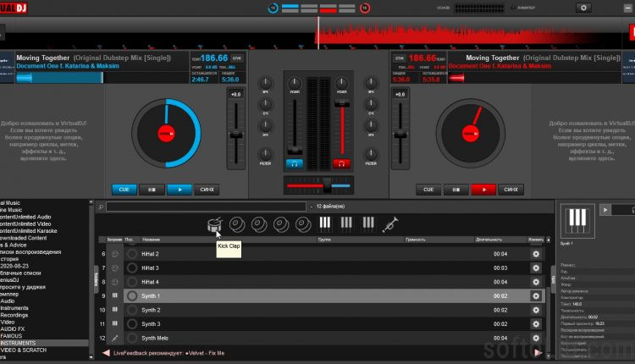
Task: Click the blue deck indicator circle at top
Action: pyautogui.click(x=273, y=8)
